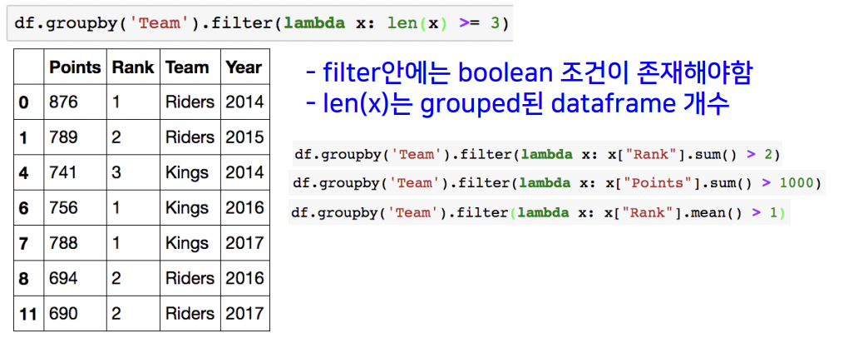868x343 pixels.
Task: Click the code line with x["Rank"].mean() > 1
Action: point(540,213)
